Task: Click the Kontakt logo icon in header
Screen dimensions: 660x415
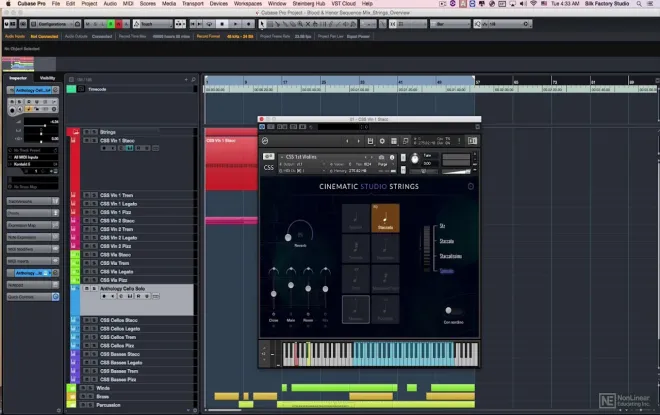Action: [265, 141]
